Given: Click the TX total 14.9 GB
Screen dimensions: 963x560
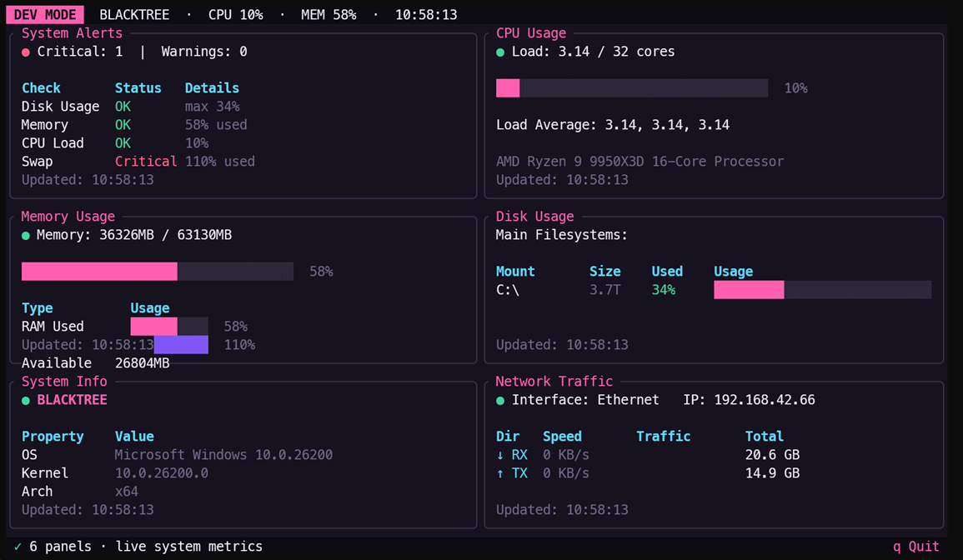Looking at the screenshot, I should click(773, 473).
